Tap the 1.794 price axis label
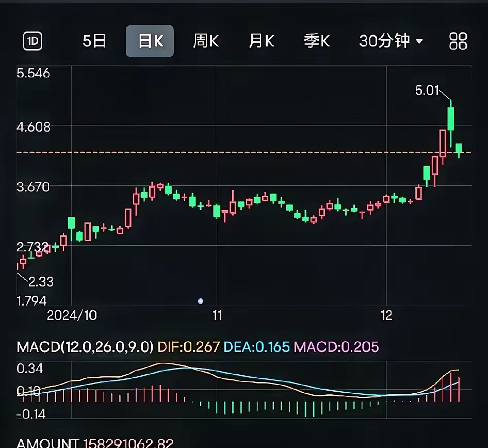 (x=31, y=301)
